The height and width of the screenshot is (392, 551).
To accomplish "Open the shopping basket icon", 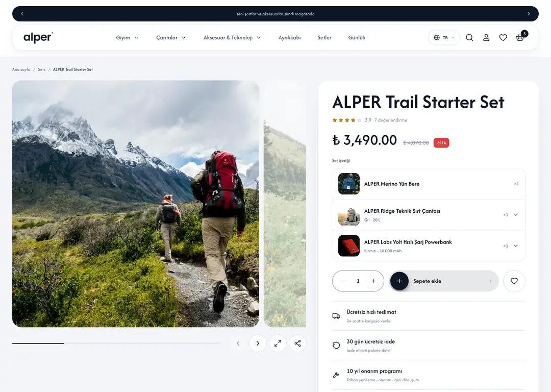I will point(520,37).
